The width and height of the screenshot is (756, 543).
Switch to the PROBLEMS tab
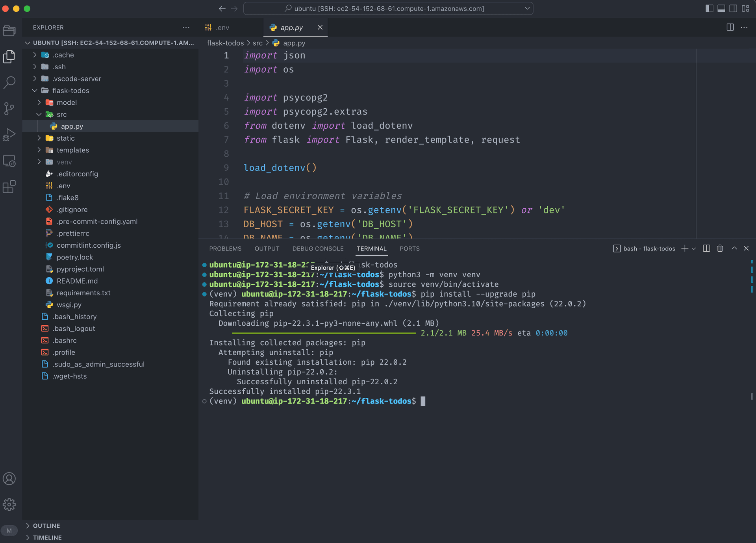pos(225,248)
